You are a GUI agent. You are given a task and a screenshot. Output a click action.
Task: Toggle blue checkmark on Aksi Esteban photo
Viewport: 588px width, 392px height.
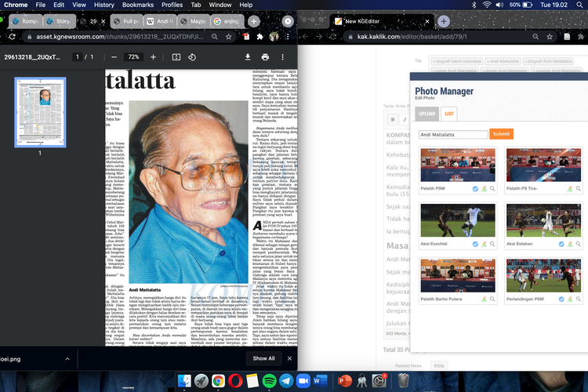[x=562, y=244]
